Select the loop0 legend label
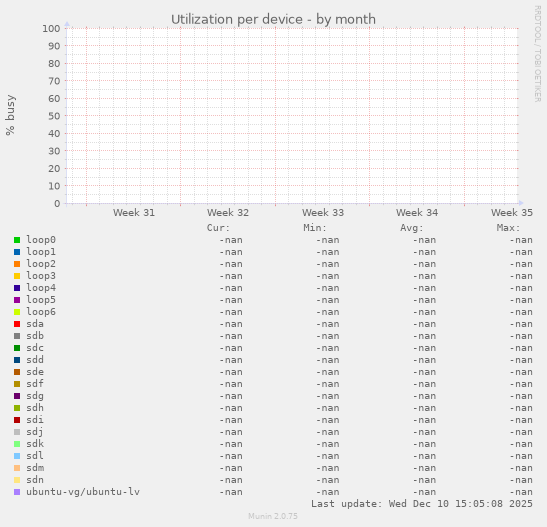The image size is (547, 527). [41, 240]
